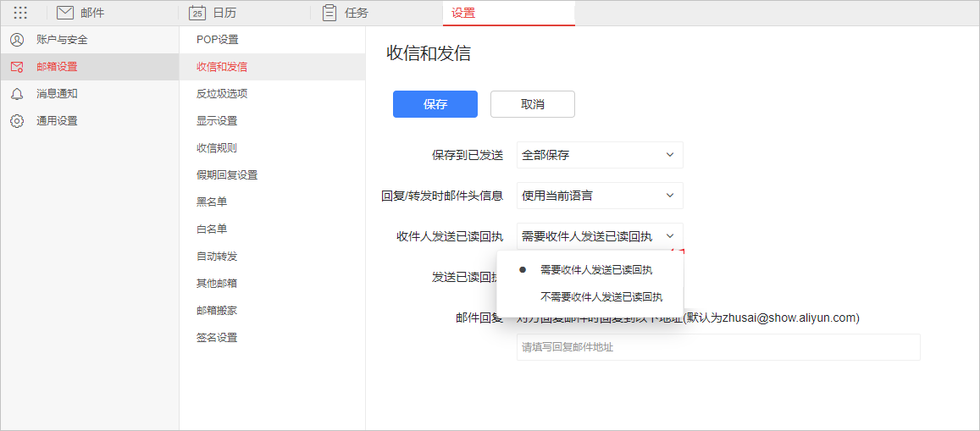Click the mail envelope icon
The image size is (980, 431).
[65, 13]
